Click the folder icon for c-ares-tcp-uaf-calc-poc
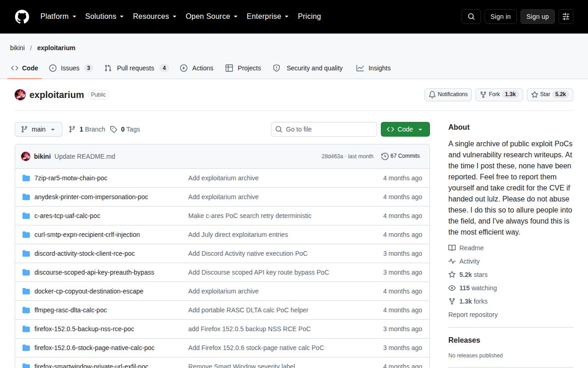588x368 pixels. click(x=26, y=216)
